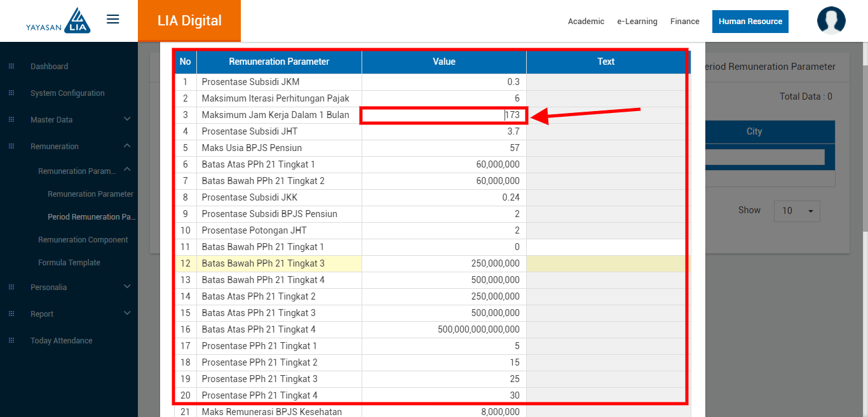The image size is (868, 417).
Task: Edit Maksimum Jam Kerja value field
Action: (x=444, y=116)
